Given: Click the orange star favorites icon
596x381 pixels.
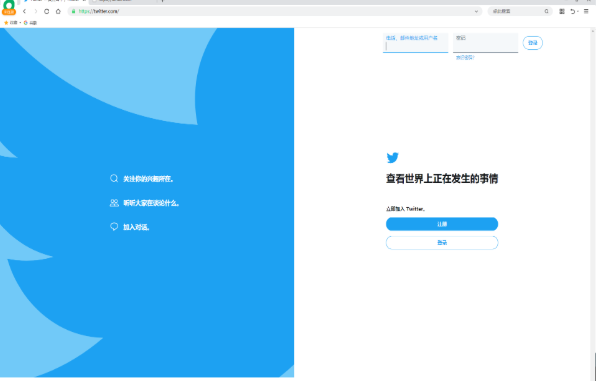Looking at the screenshot, I should coord(6,23).
